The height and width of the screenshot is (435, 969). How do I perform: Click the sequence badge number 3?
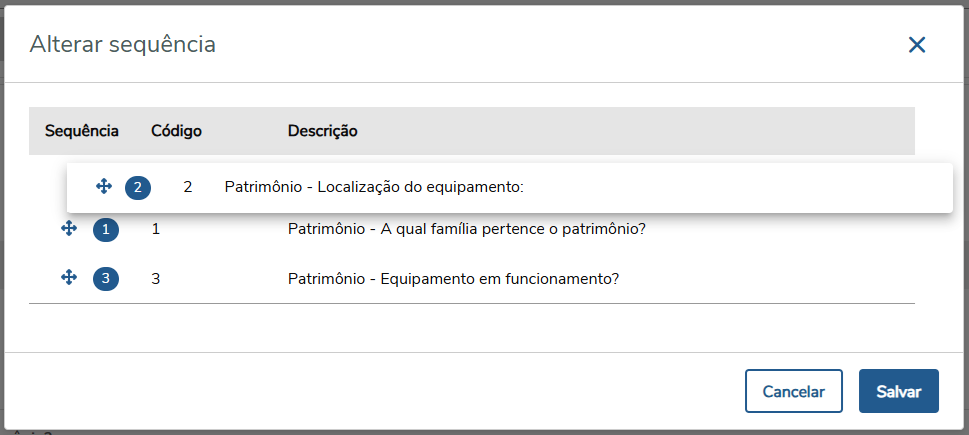[x=106, y=278]
